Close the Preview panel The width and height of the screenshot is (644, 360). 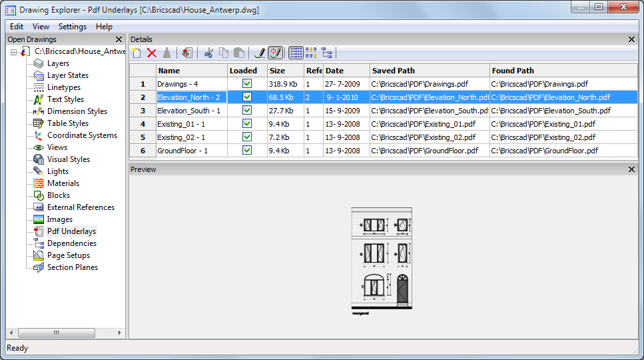click(631, 169)
